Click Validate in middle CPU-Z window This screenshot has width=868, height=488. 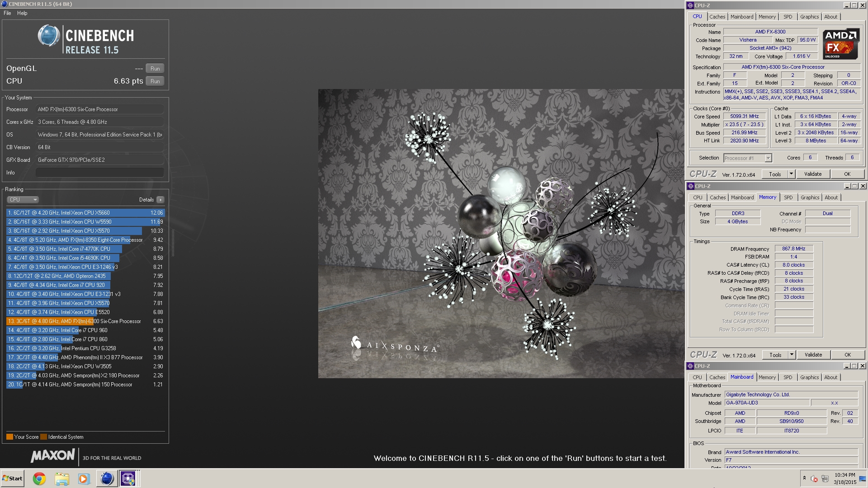[813, 355]
